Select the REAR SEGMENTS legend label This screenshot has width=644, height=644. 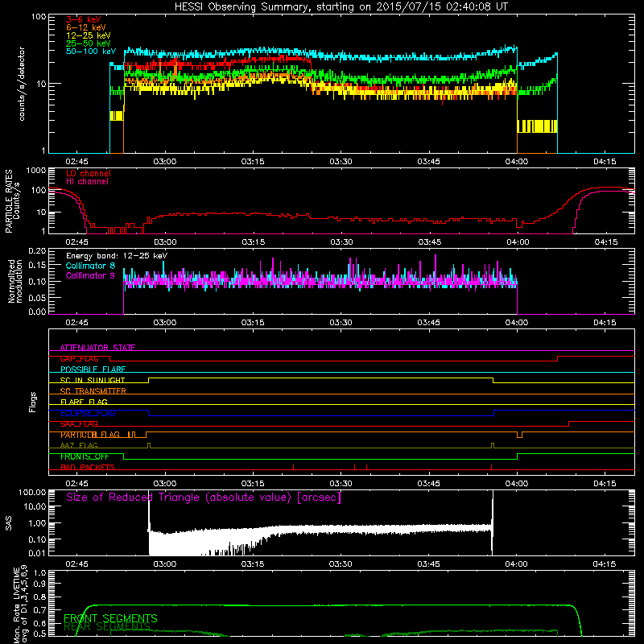click(107, 626)
